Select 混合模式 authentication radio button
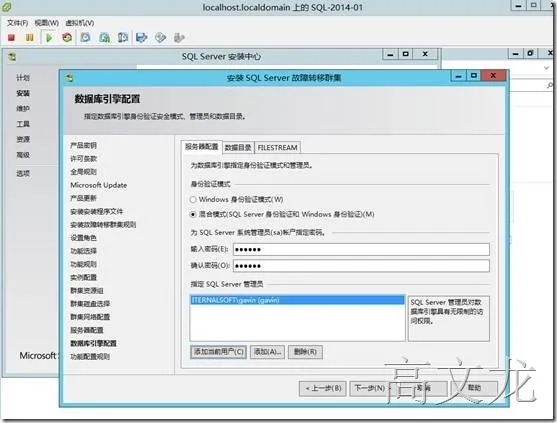557x423 pixels. (193, 215)
